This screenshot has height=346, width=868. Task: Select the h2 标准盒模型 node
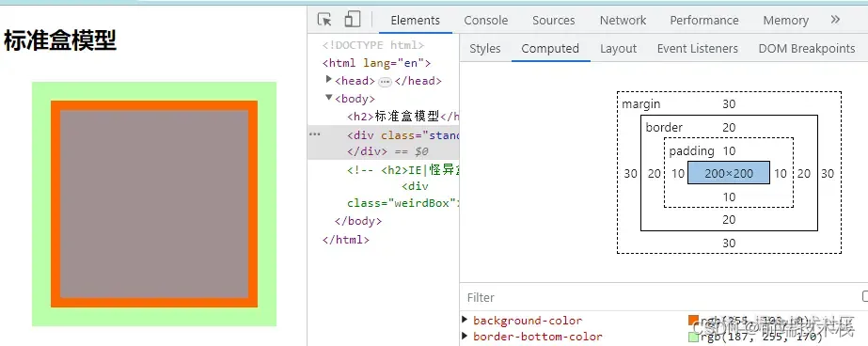pos(403,117)
